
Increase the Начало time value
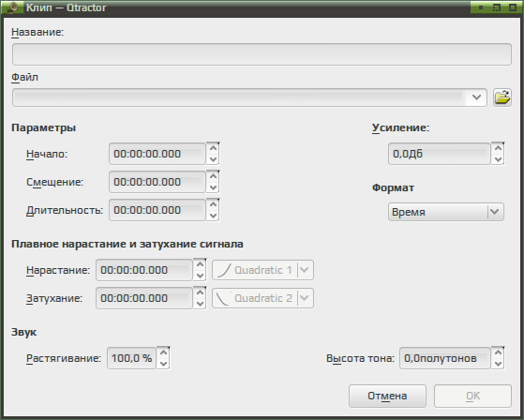(213, 148)
